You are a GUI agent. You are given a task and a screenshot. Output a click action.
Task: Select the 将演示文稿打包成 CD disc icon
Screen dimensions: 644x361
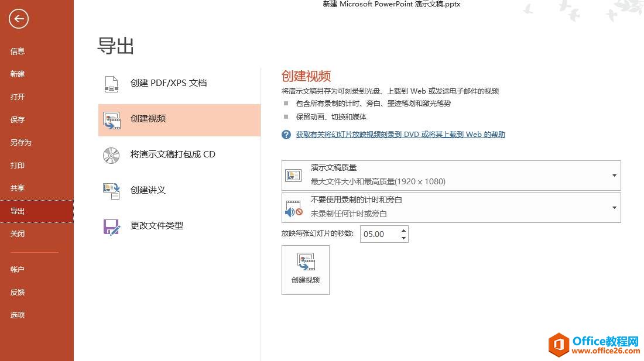[111, 154]
